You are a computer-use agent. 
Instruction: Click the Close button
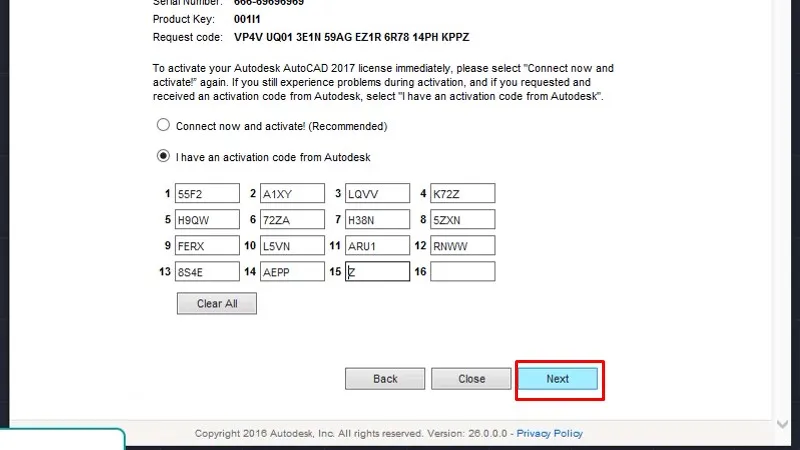[x=472, y=379]
